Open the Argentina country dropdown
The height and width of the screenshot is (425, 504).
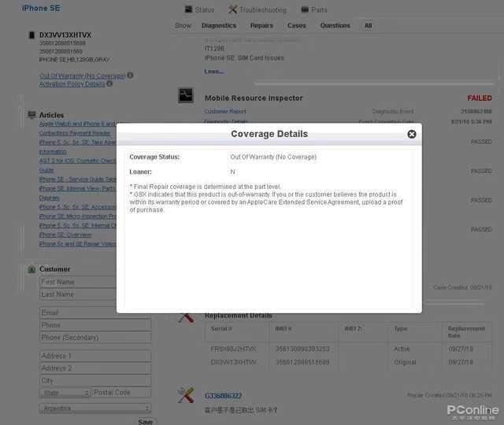(95, 408)
